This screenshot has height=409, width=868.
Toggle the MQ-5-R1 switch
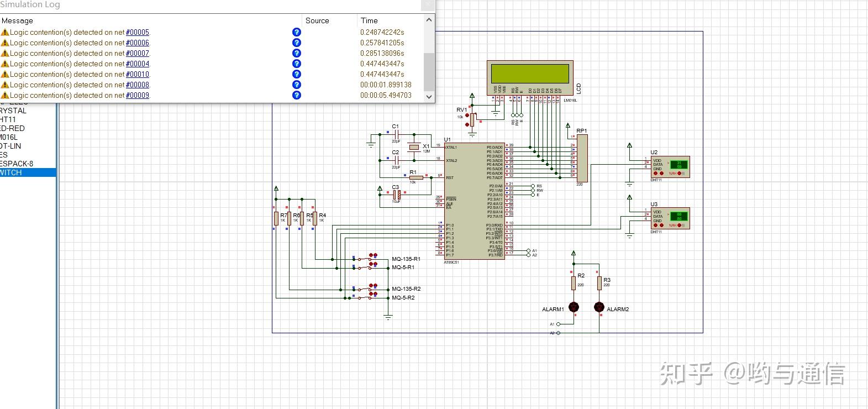point(365,268)
